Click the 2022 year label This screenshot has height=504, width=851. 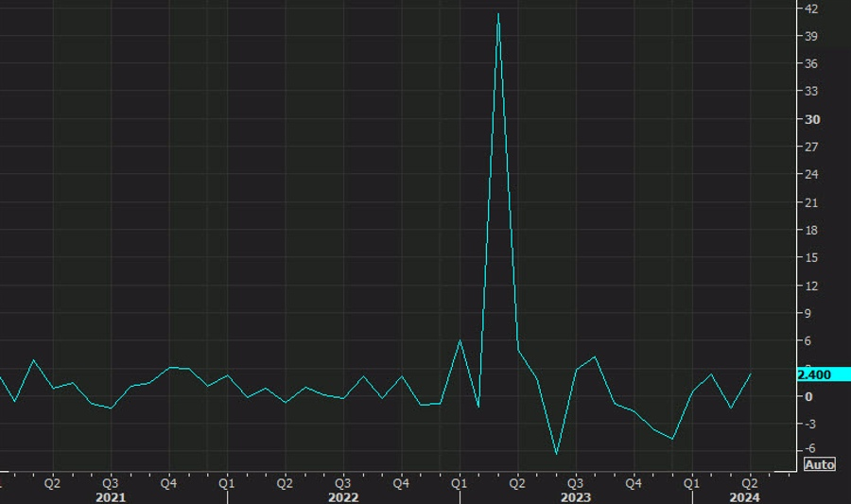(343, 497)
